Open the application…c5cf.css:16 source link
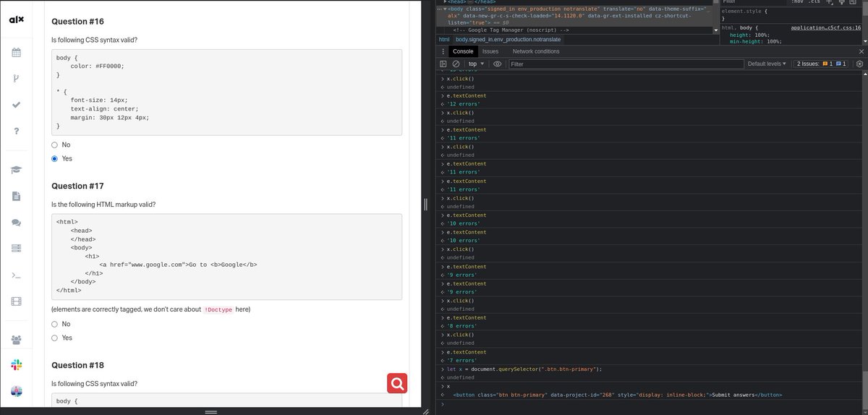The width and height of the screenshot is (868, 415). pos(826,27)
